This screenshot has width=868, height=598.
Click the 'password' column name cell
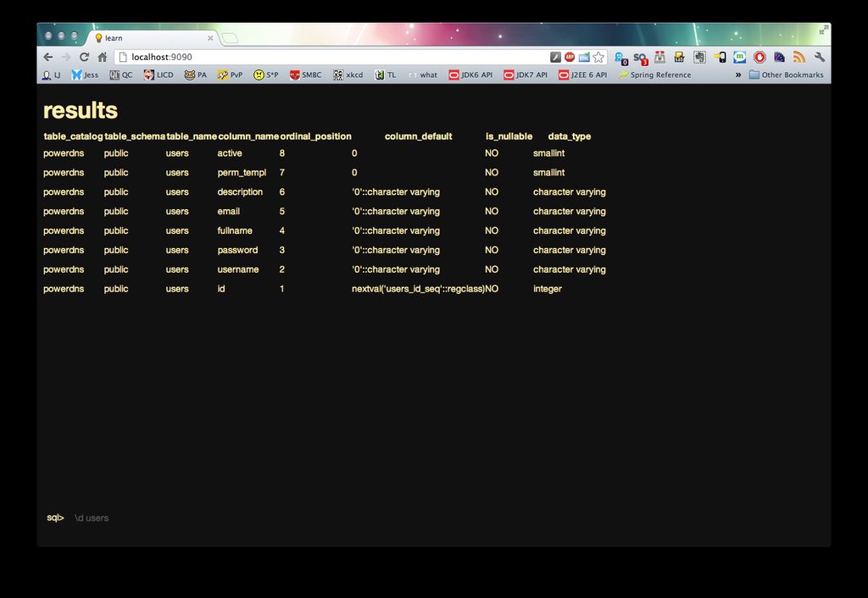(237, 250)
